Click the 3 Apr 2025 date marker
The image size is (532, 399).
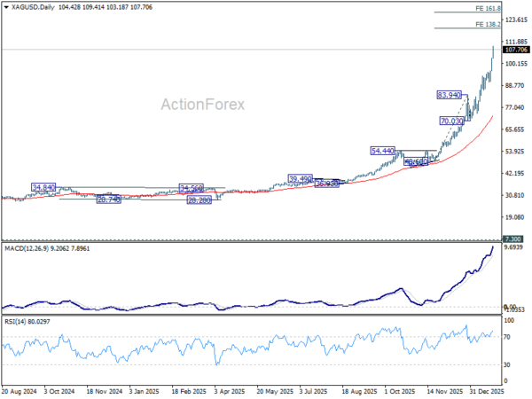pyautogui.click(x=229, y=391)
